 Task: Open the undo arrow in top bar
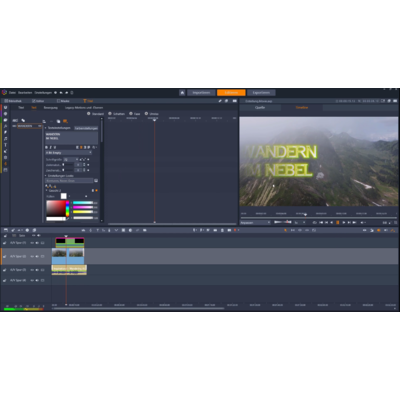pos(61,93)
